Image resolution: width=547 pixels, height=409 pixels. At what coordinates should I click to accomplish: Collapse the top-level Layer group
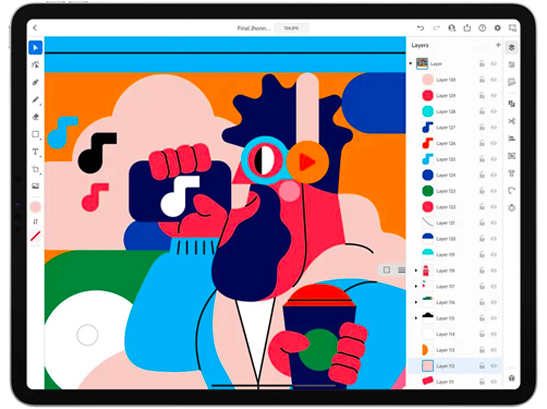pos(411,64)
